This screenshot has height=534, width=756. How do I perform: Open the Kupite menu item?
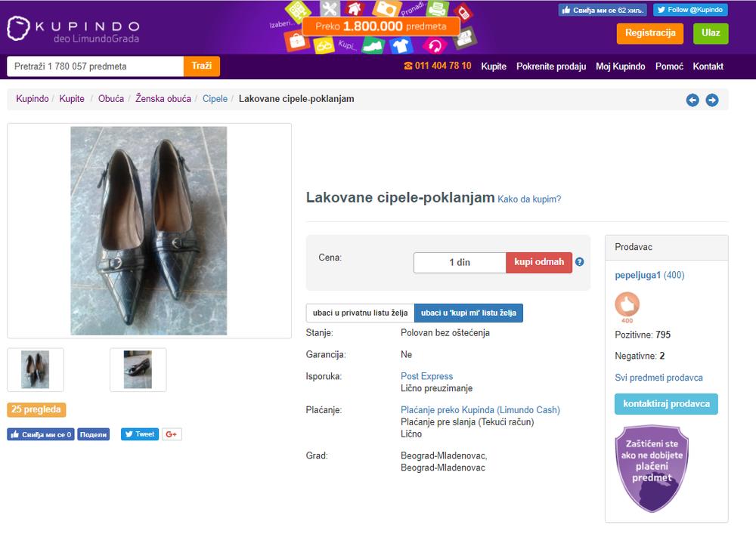pos(494,66)
